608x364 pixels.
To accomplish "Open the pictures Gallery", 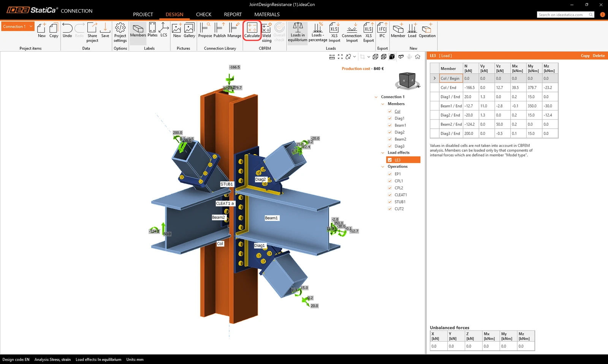I will 189,30.
